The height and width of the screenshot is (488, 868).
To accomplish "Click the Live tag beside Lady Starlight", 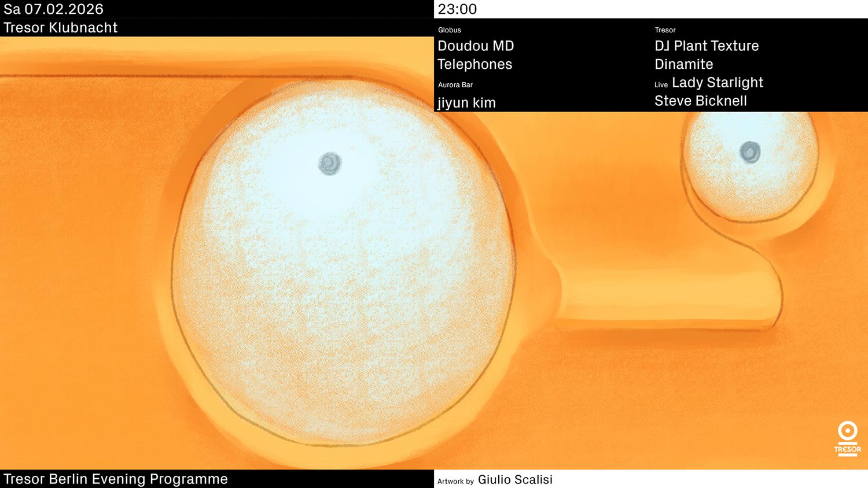I will click(x=661, y=85).
